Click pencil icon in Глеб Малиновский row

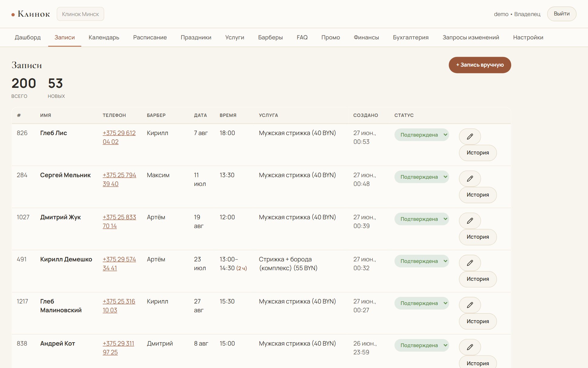(470, 305)
